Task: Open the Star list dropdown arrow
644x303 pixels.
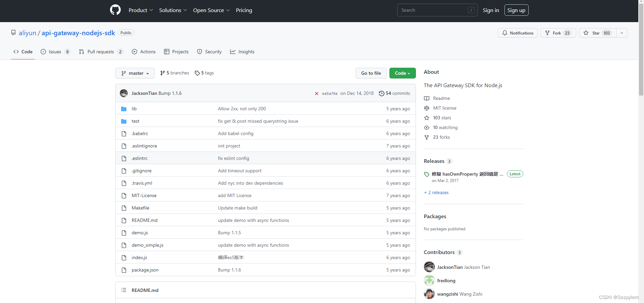Action: pyautogui.click(x=622, y=33)
